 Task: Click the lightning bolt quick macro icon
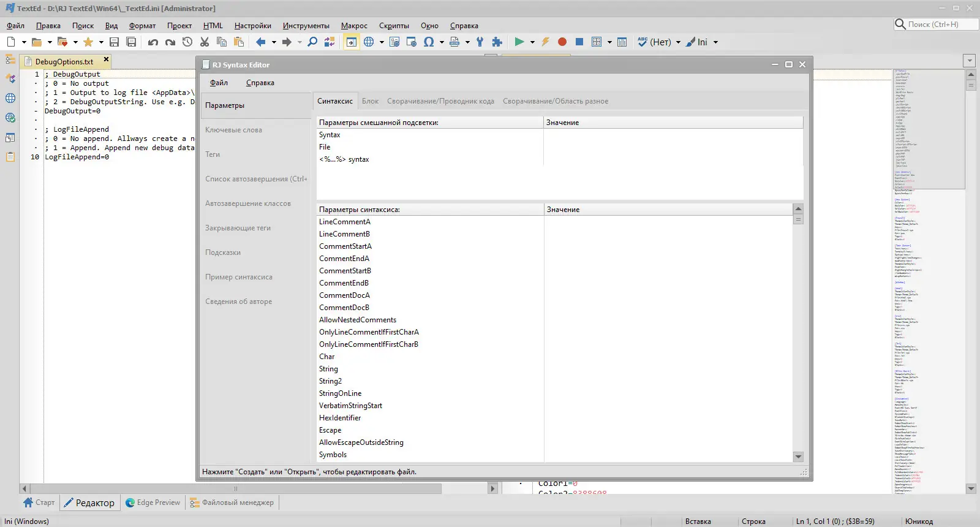pyautogui.click(x=545, y=42)
